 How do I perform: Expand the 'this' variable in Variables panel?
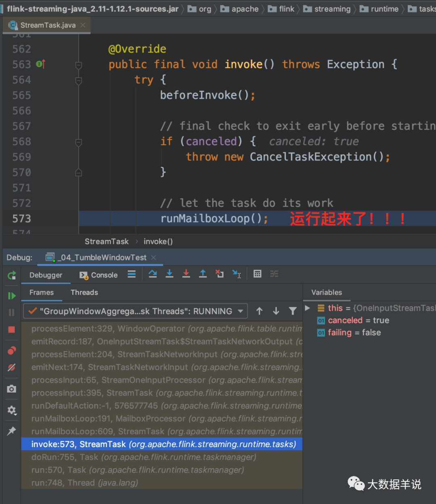tap(308, 308)
